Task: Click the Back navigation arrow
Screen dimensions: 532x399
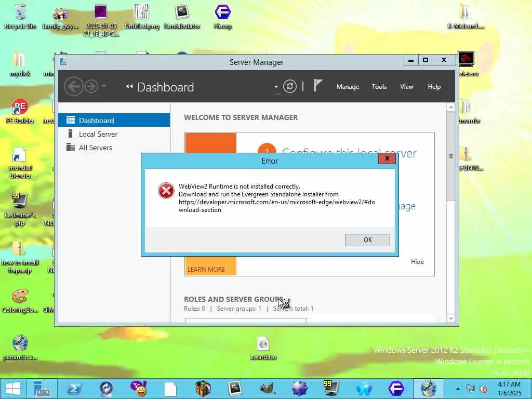Action: (x=74, y=87)
